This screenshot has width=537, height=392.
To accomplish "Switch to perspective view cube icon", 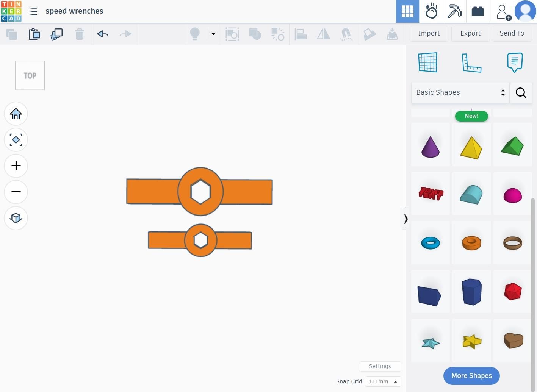I will [x=16, y=218].
